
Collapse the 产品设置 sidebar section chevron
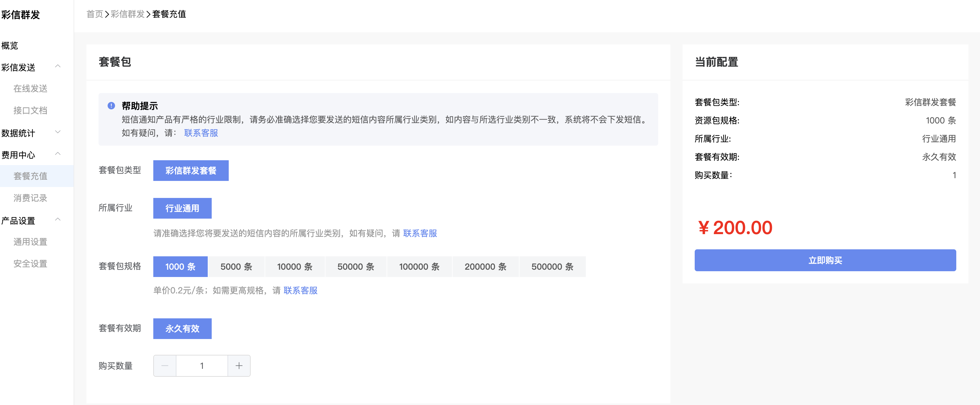click(58, 220)
